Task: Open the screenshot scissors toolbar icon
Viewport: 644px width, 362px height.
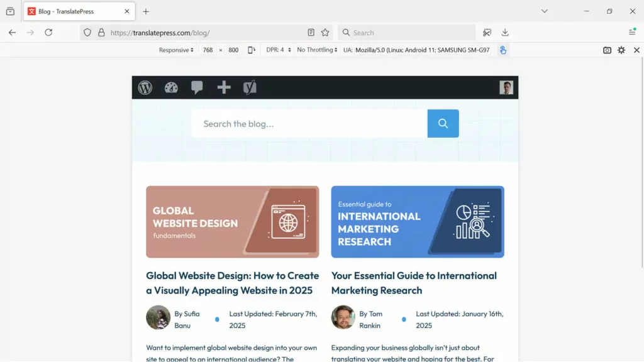Action: tap(487, 33)
